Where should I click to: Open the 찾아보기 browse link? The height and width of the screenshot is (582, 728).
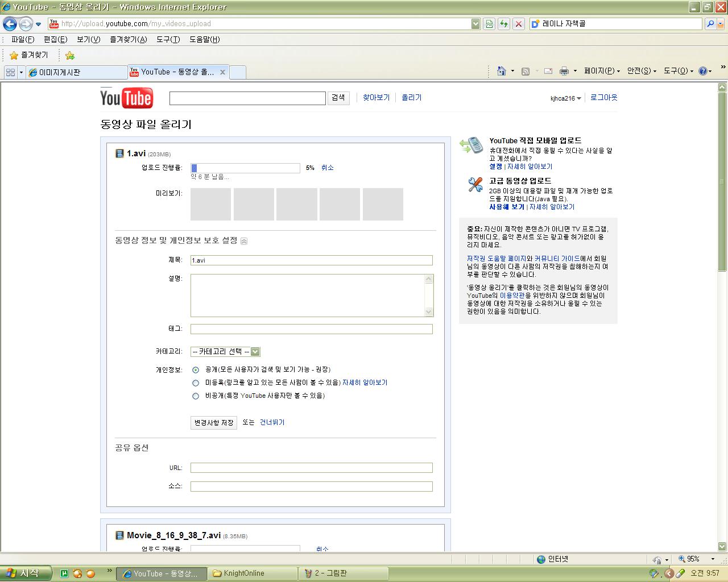tap(377, 98)
